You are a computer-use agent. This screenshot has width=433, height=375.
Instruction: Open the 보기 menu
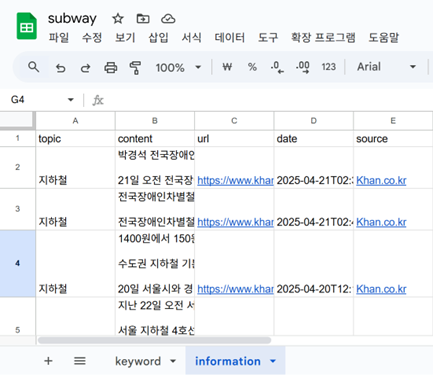click(125, 37)
